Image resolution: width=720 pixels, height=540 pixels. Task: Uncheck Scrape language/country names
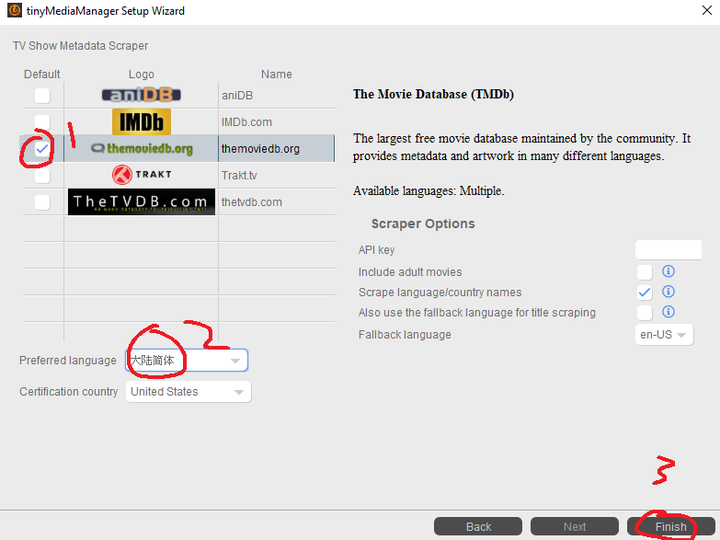pyautogui.click(x=645, y=292)
